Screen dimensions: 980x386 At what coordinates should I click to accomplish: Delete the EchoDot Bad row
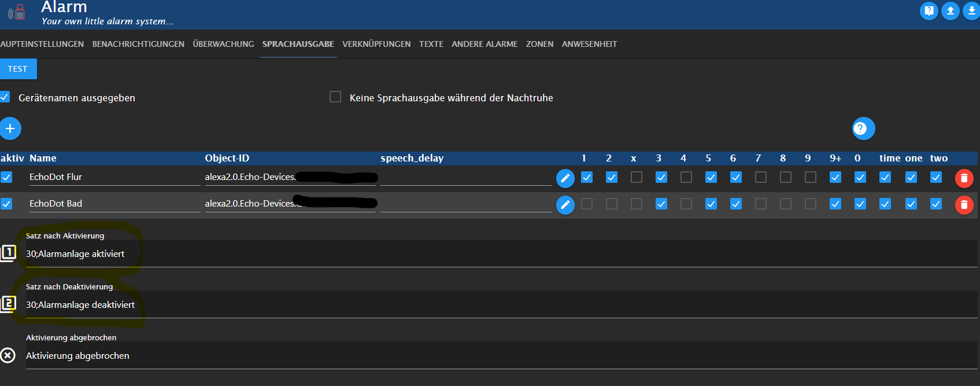tap(964, 204)
